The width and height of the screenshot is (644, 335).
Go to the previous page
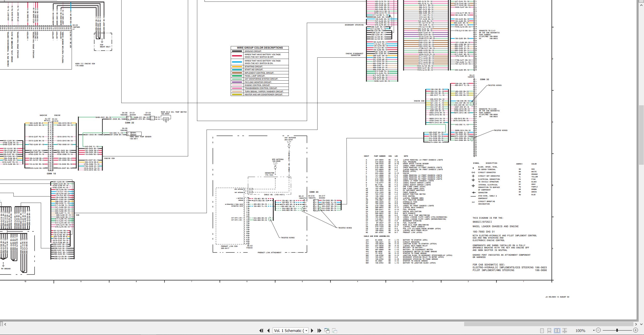pos(268,330)
